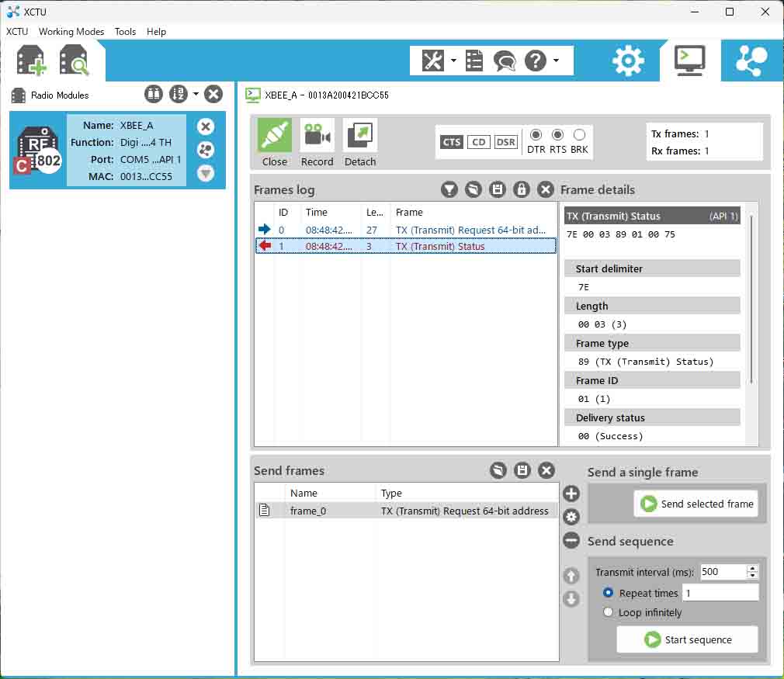Image resolution: width=784 pixels, height=679 pixels.
Task: Select the TX (Transmit) Status log row
Action: tap(405, 246)
